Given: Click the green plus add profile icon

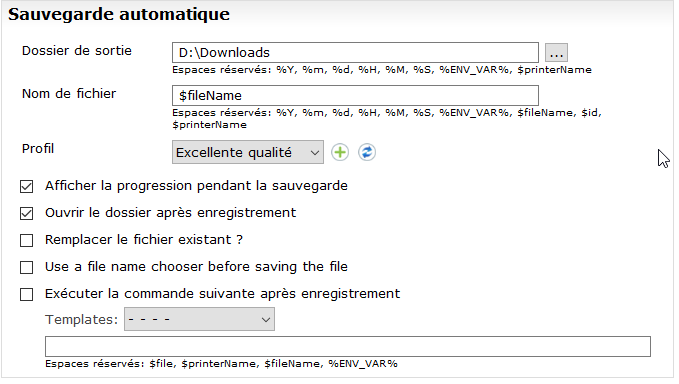Looking at the screenshot, I should coord(340,152).
